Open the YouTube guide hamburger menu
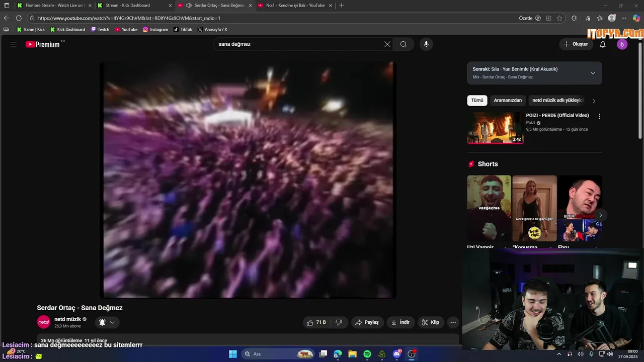Viewport: 644px width, 362px height. pos(14,44)
